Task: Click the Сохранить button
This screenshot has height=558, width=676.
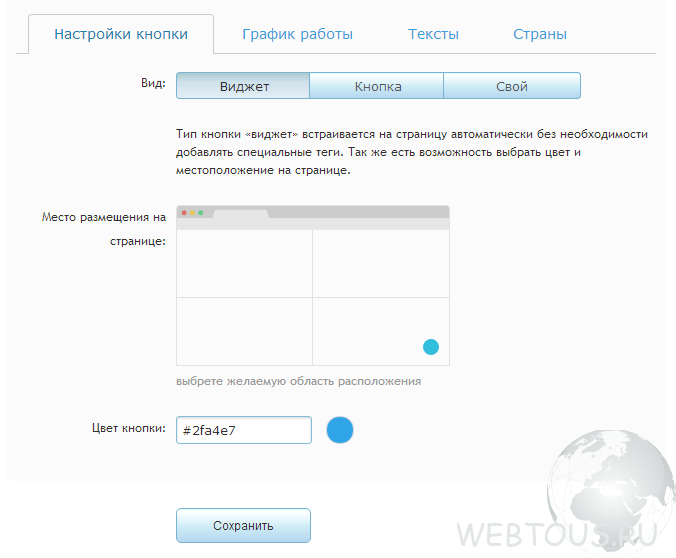Action: point(243,525)
